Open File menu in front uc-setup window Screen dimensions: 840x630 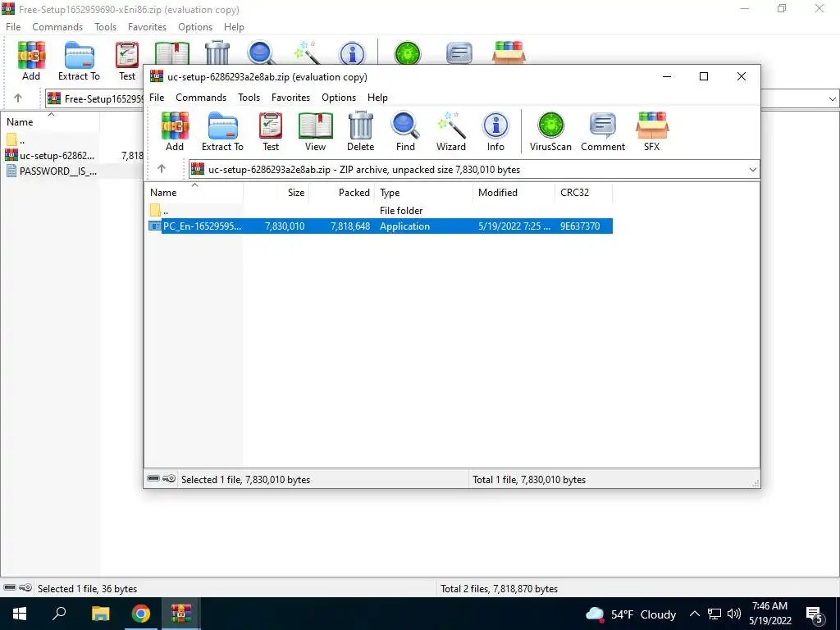tap(157, 98)
